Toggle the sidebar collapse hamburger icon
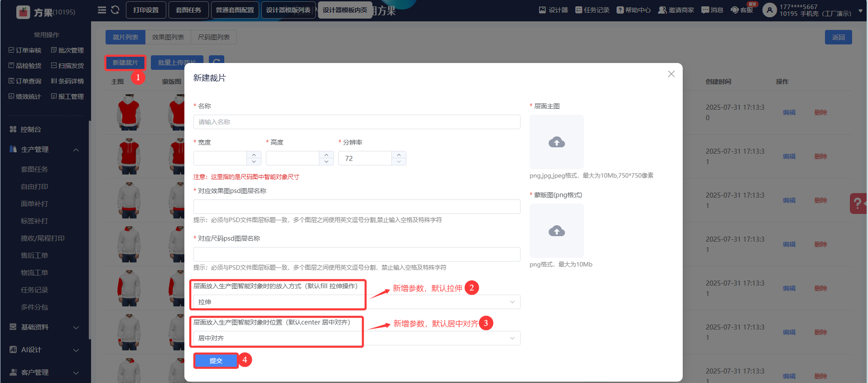This screenshot has height=383, width=868. point(102,10)
